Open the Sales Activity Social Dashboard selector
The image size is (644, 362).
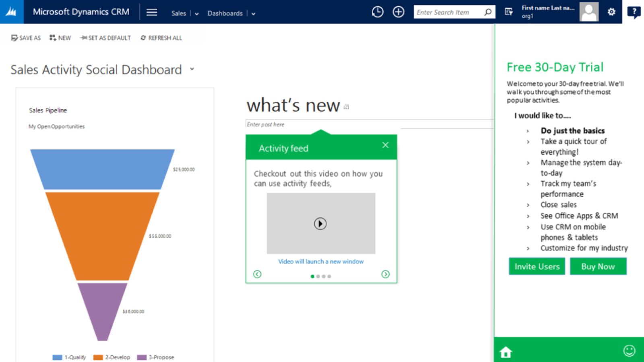192,69
